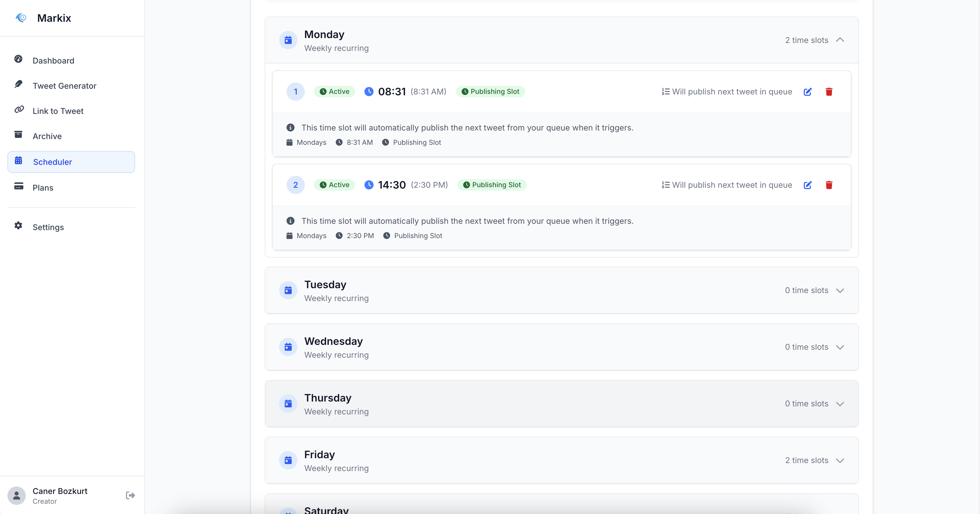Click the Markix logo icon
Image resolution: width=980 pixels, height=514 pixels.
point(21,17)
